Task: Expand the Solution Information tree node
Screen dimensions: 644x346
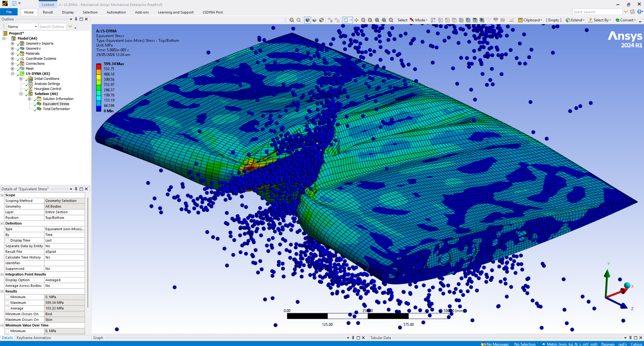Action: point(29,99)
